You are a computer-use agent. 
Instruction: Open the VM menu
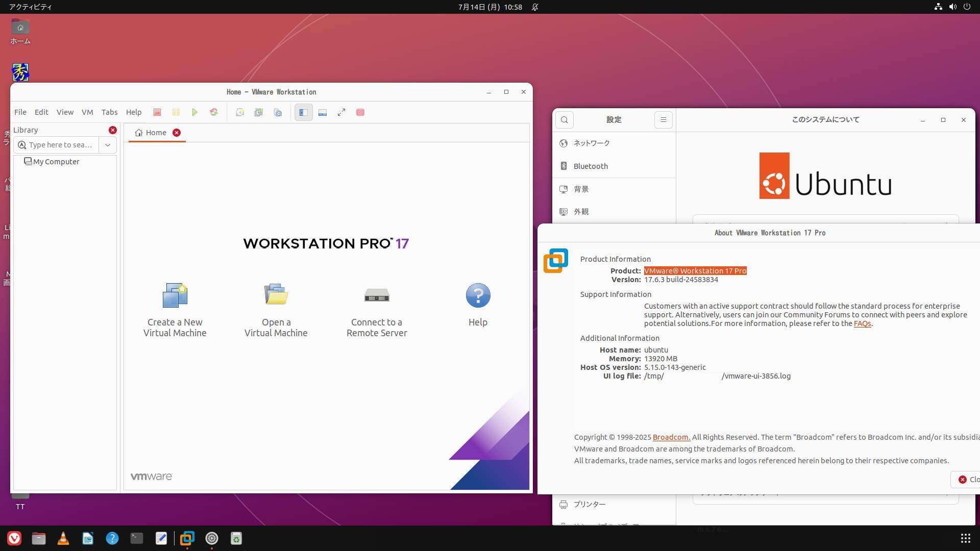(87, 112)
